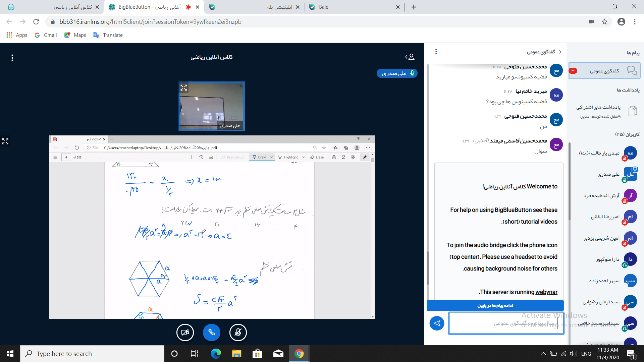
Task: Toggle the user list panel icon
Action: tap(410, 57)
